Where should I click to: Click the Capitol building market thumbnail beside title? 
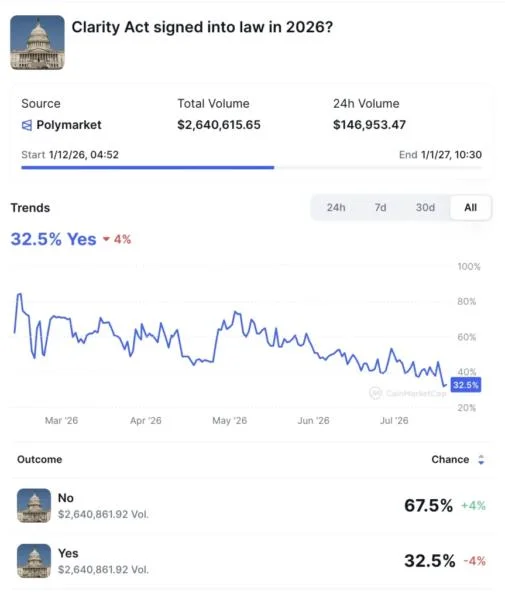point(37,42)
